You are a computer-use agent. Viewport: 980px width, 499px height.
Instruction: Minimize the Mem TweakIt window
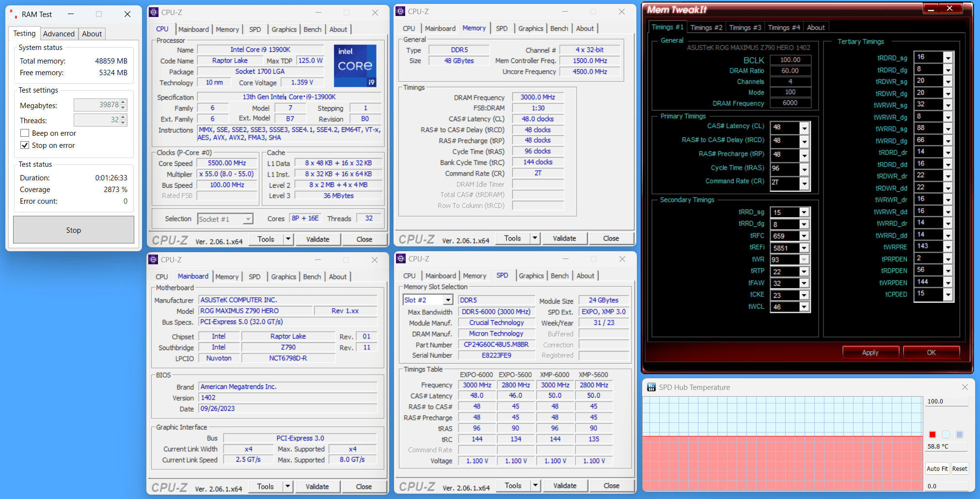coord(931,8)
